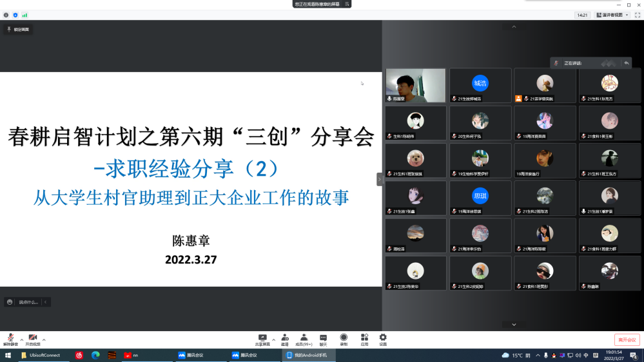The image size is (644, 362).
Task: Unmute the microphone (解除静音)
Action: click(10, 338)
